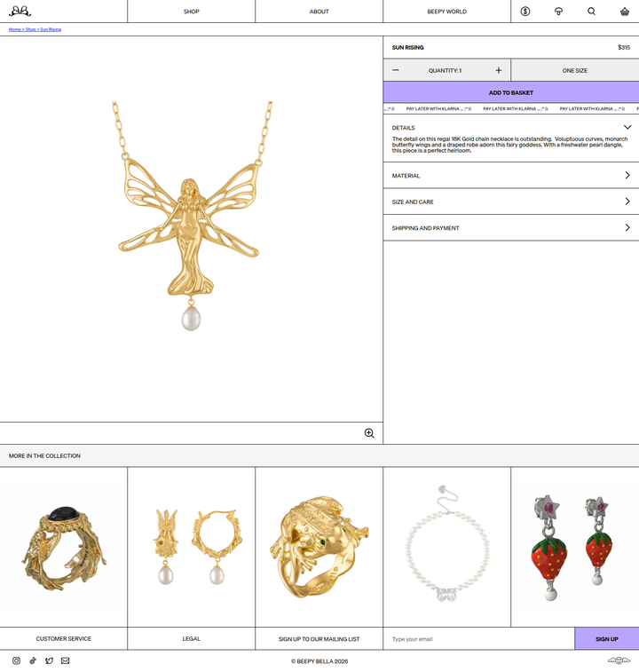Open TikTok from footer
This screenshot has height=672, width=639.
[33, 660]
